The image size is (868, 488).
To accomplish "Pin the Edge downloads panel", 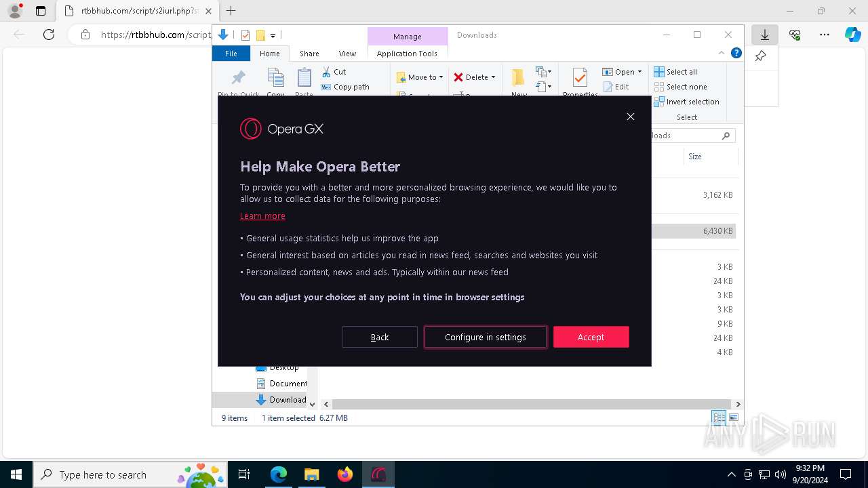I will 760,56.
